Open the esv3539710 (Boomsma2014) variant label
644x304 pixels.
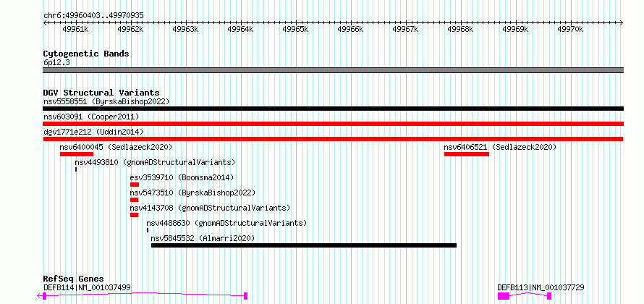coord(182,177)
